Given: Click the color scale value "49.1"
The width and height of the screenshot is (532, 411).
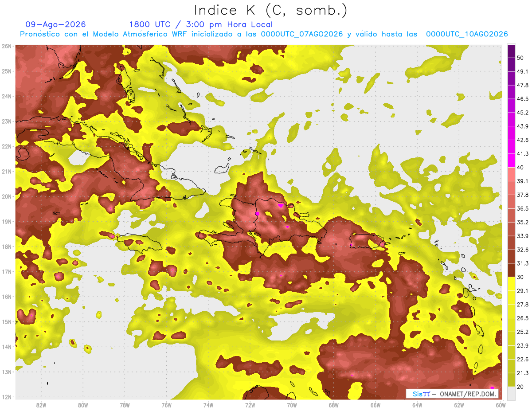Looking at the screenshot, I should pos(522,71).
